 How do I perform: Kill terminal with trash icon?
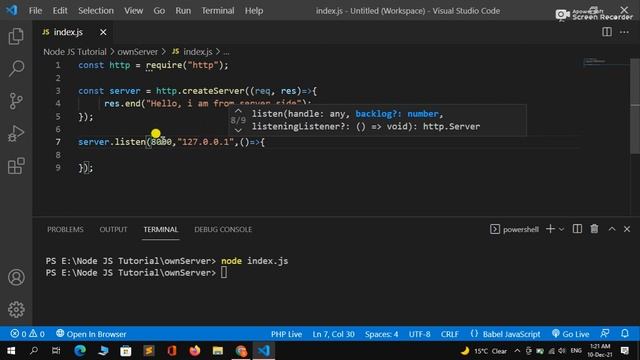pos(594,229)
